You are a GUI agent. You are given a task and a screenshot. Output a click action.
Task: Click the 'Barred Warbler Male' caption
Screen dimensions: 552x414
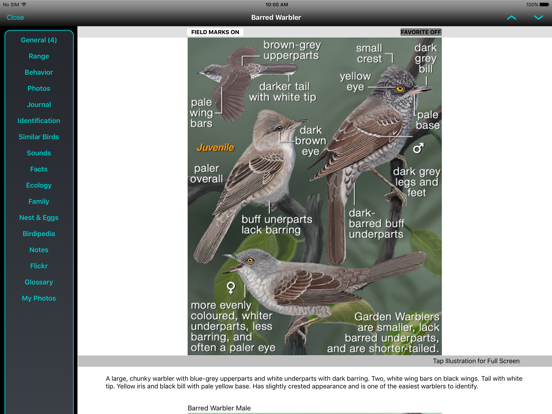219,408
